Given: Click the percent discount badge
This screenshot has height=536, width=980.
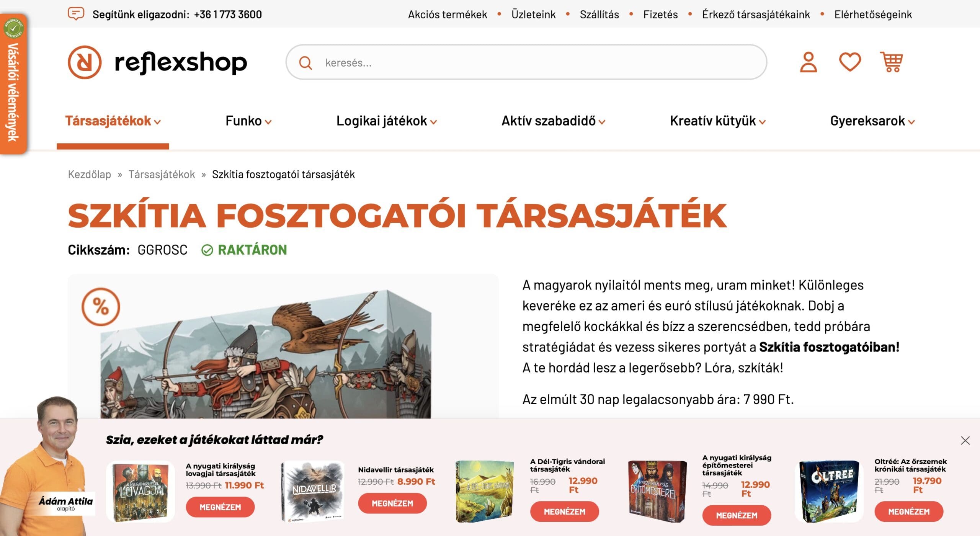Looking at the screenshot, I should coord(101,307).
